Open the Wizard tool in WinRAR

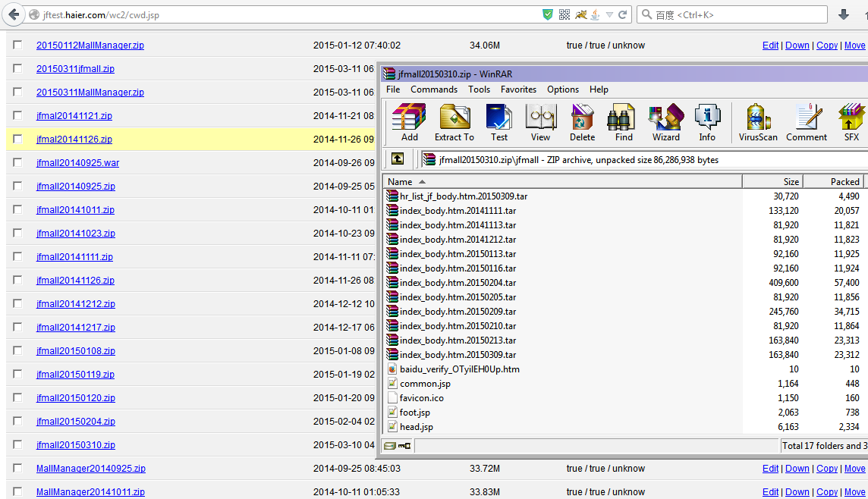tap(666, 122)
